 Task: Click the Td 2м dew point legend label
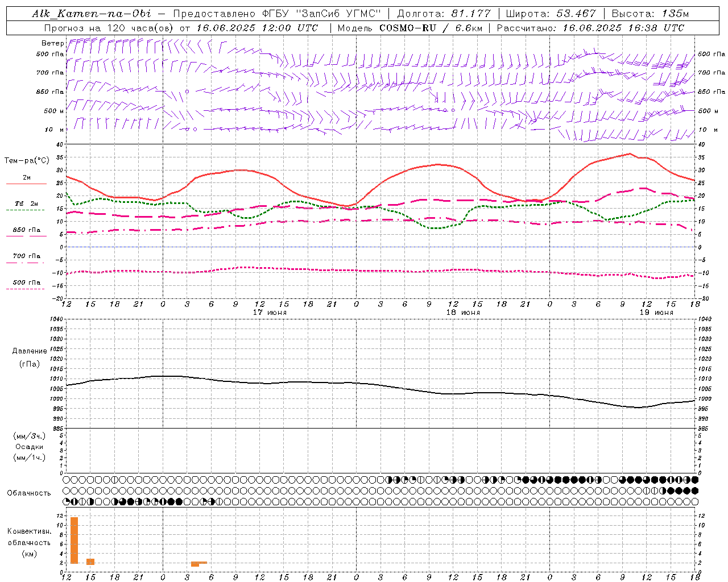click(x=26, y=203)
